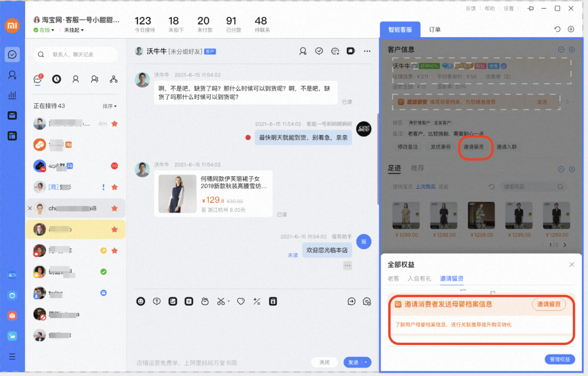Select the organization tree filter icon
The height and width of the screenshot is (376, 588).
coord(114,79)
